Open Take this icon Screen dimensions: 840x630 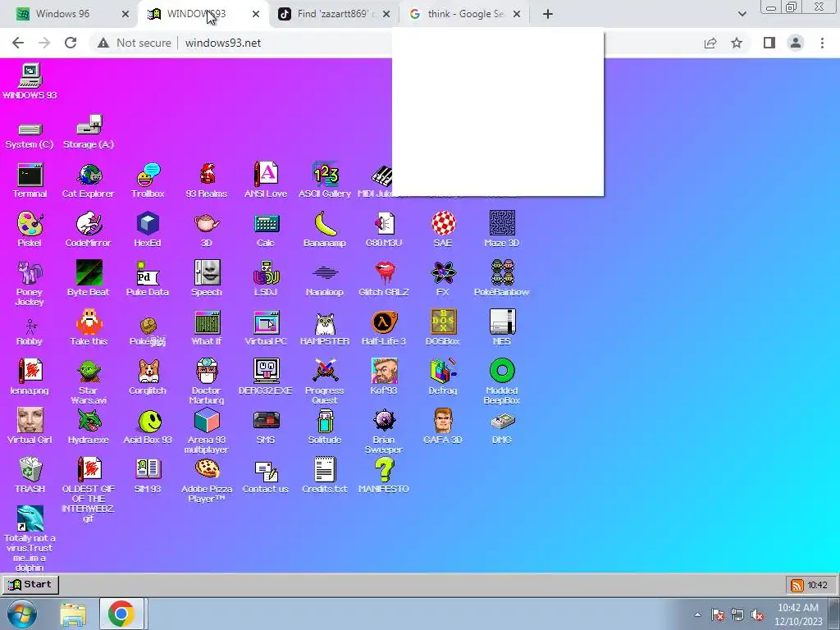tap(89, 328)
